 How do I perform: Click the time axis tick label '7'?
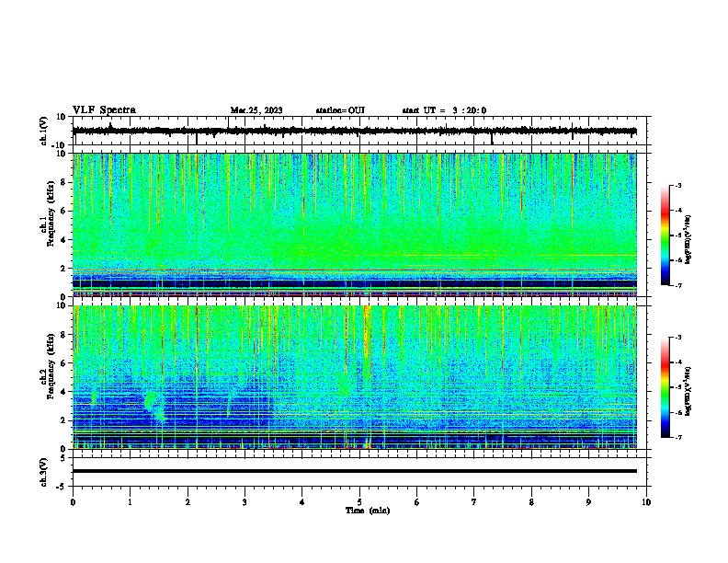(474, 502)
